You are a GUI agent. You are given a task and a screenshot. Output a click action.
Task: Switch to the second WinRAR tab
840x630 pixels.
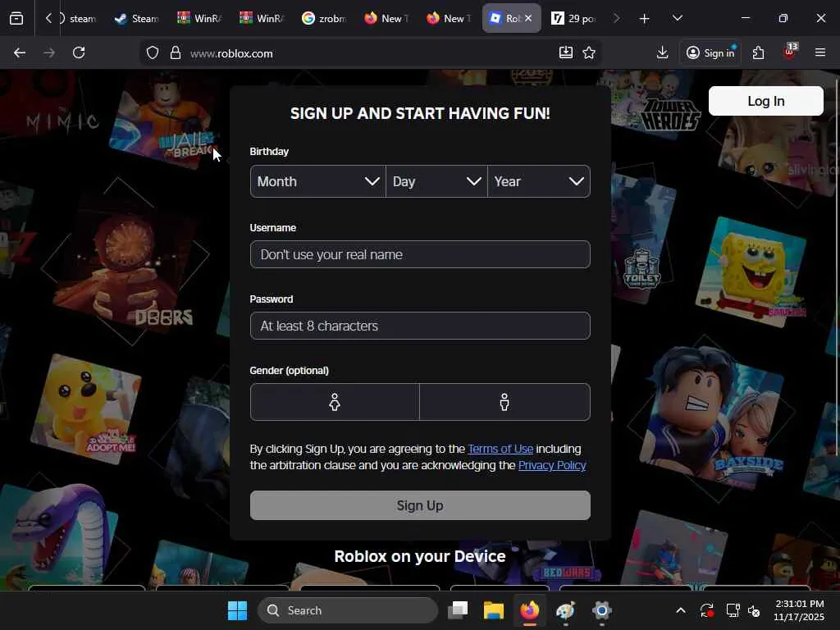[262, 19]
